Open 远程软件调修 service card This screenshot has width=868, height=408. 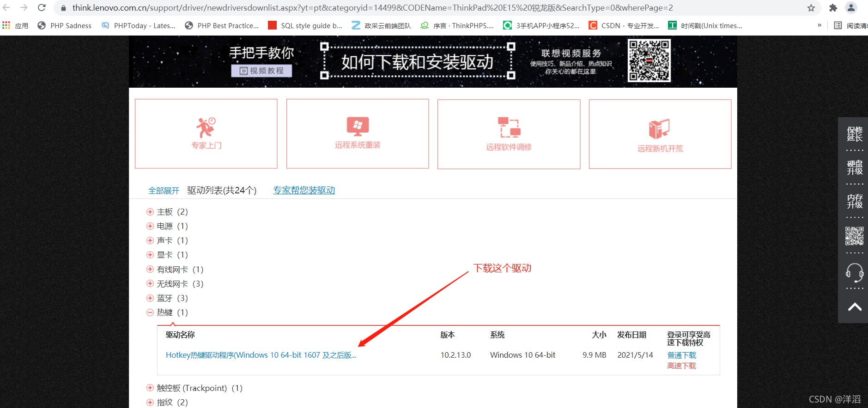(509, 134)
